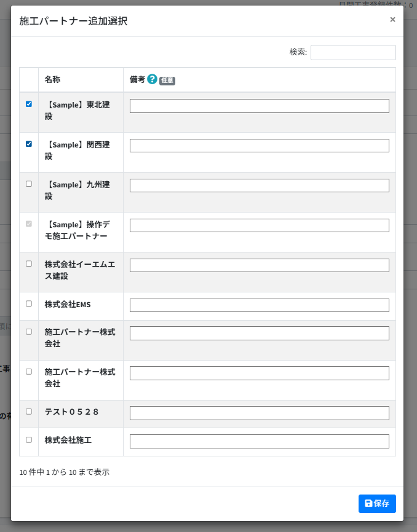Focus the 検索 search field
Screen dimensions: 417x532
coord(353,53)
